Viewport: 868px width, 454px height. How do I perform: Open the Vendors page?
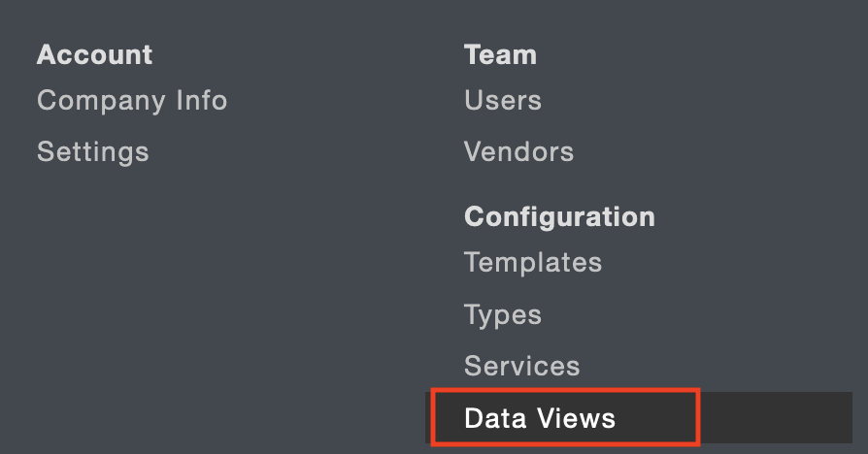[518, 151]
